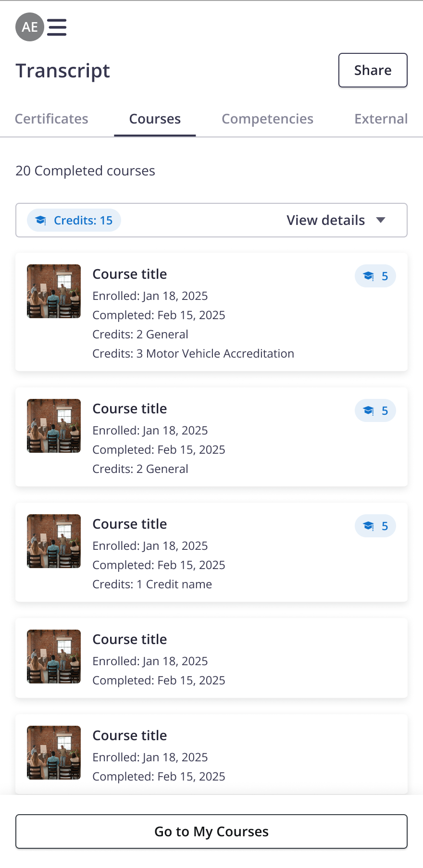Open the fifth course thumbnail image
The height and width of the screenshot is (868, 423).
(x=54, y=753)
